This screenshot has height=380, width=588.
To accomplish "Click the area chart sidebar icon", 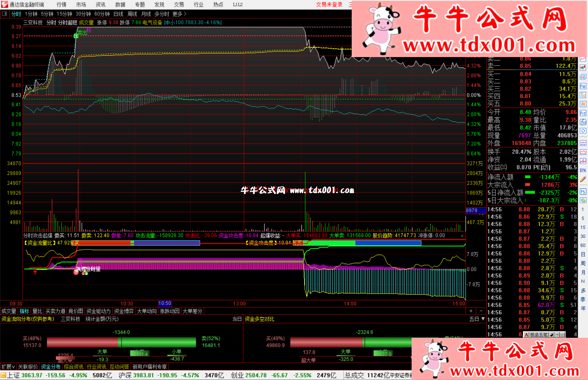I will (x=583, y=152).
